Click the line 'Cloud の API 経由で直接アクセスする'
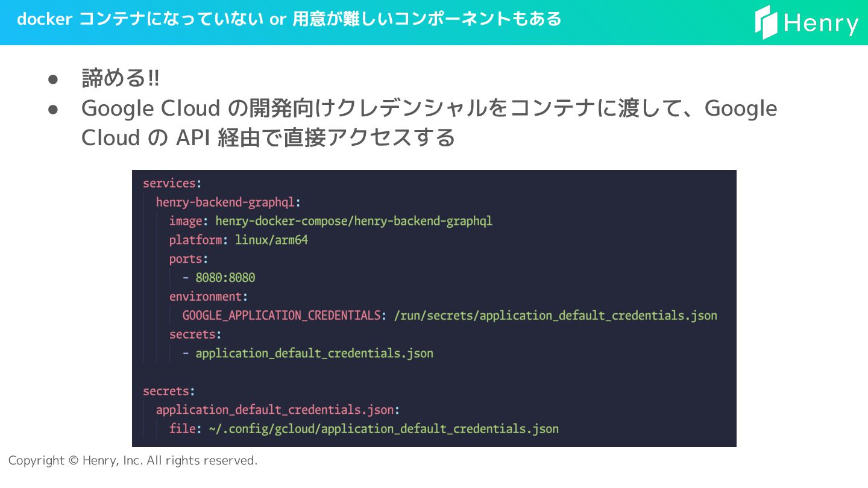Screen dimensions: 868x488 pos(268,138)
